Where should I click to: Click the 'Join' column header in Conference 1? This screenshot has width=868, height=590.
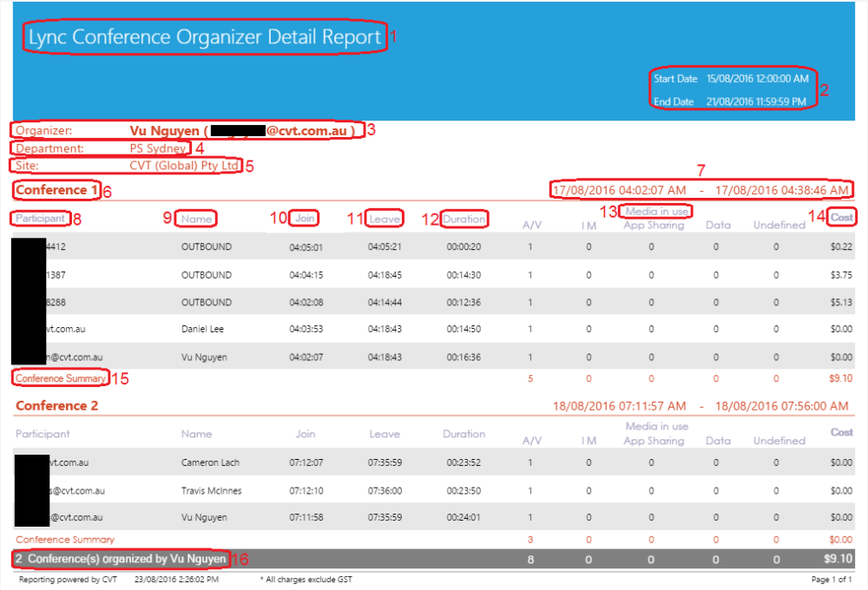[305, 218]
